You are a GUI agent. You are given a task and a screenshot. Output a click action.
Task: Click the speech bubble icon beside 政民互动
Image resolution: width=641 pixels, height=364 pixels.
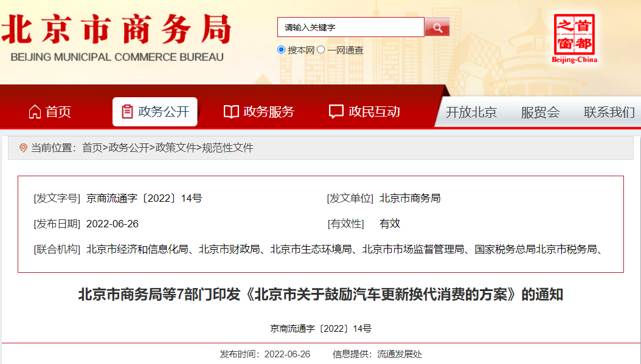[x=335, y=111]
